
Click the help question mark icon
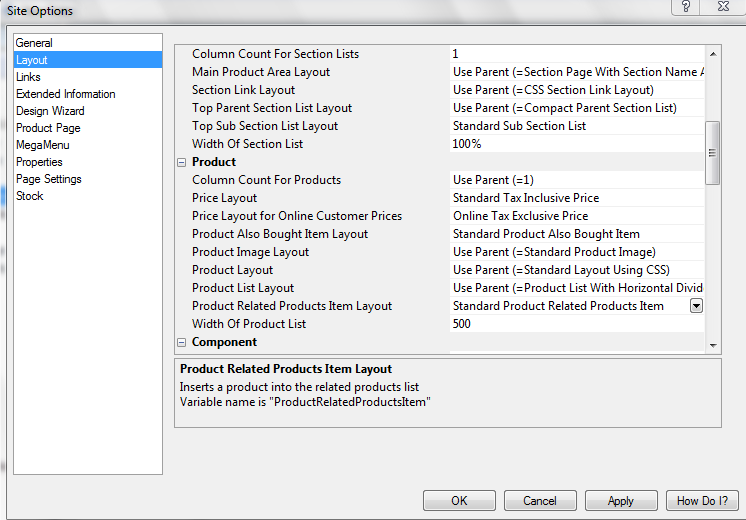[687, 6]
